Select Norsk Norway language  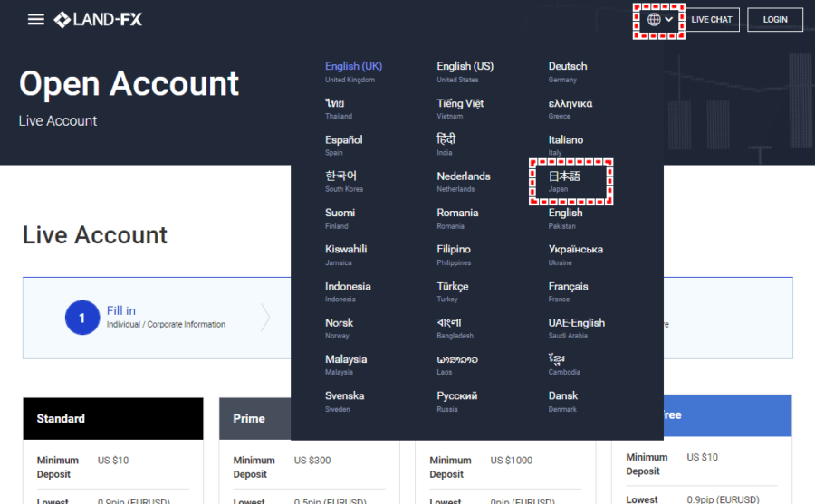click(x=339, y=328)
